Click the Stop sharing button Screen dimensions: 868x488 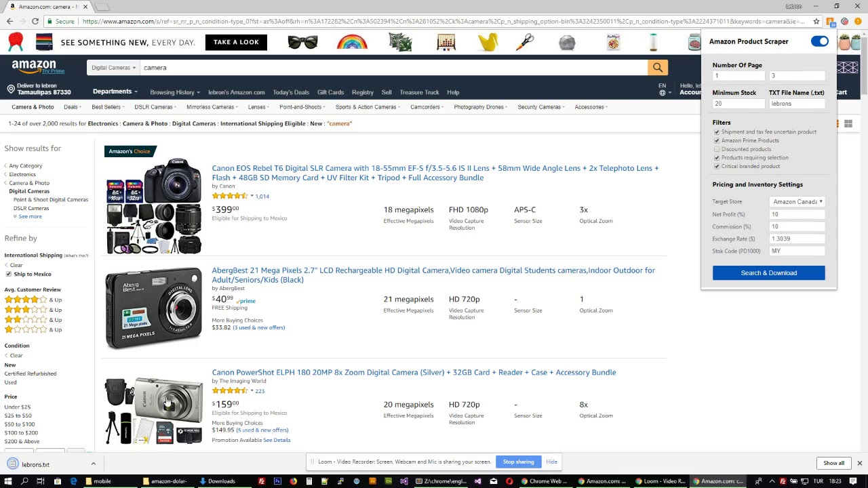tap(518, 462)
